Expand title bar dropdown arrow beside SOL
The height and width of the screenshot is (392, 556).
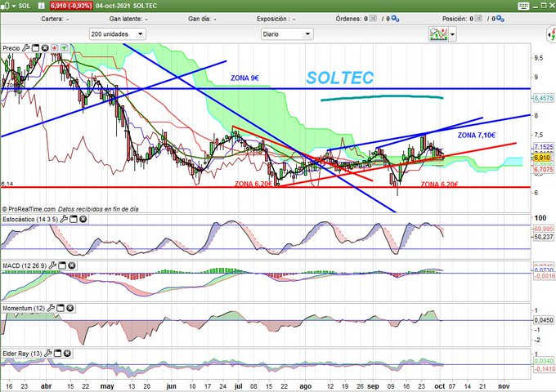[14, 6]
